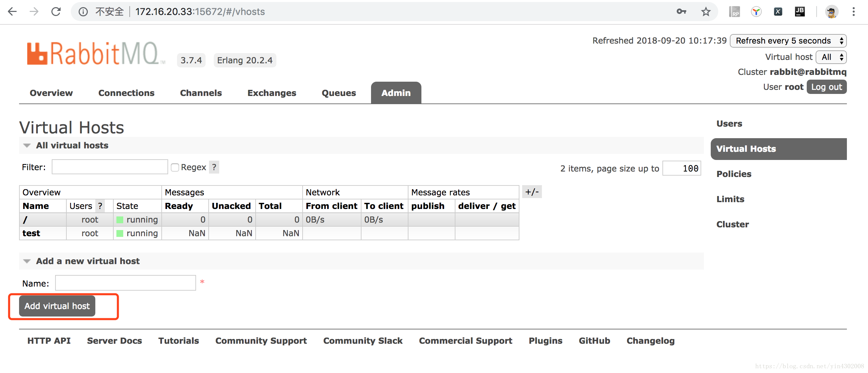Screen dimensions: 868x373
Task: Click the browser forward arrow
Action: click(34, 12)
